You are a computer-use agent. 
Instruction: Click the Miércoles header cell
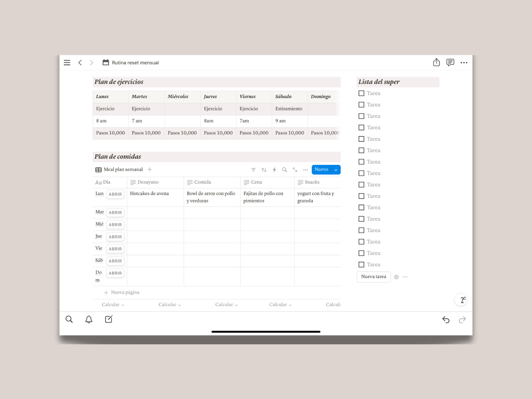(x=182, y=97)
